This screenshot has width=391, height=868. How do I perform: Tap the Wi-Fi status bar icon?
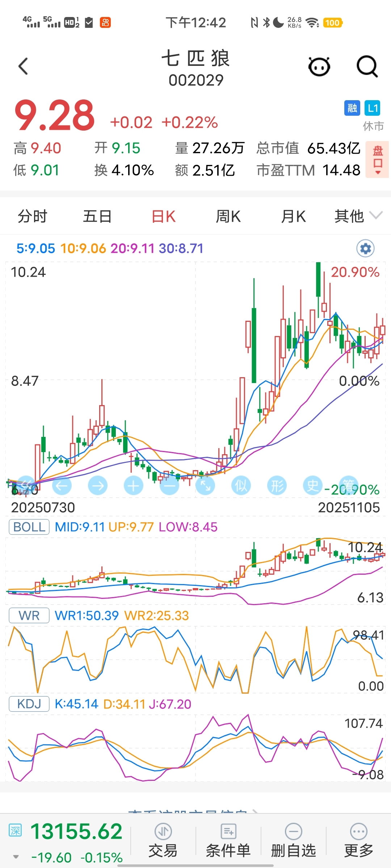(x=312, y=23)
